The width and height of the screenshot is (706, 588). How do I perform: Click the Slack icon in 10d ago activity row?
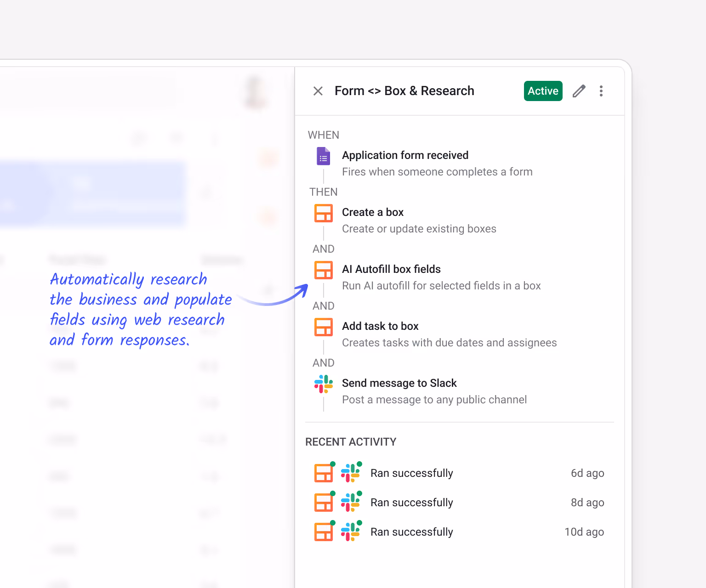point(351,532)
